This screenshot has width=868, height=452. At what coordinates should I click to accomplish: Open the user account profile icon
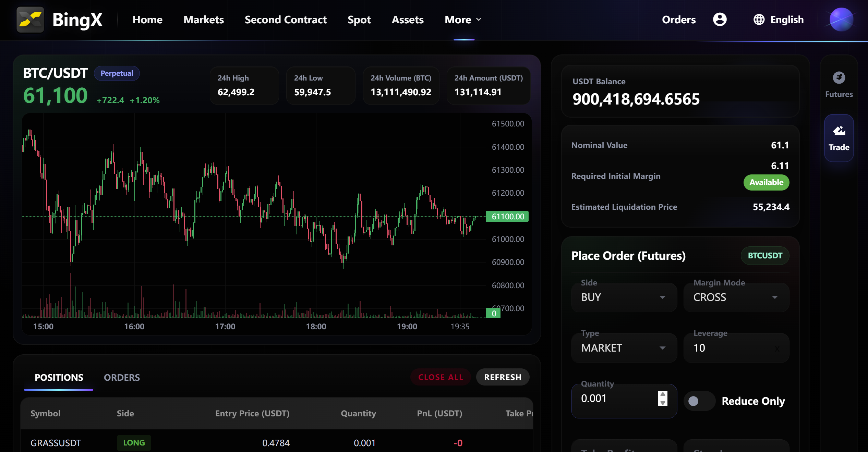tap(720, 20)
